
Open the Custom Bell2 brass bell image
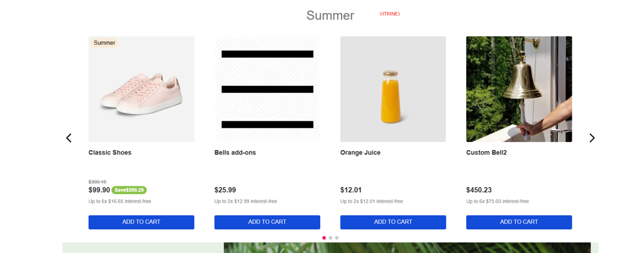[519, 89]
